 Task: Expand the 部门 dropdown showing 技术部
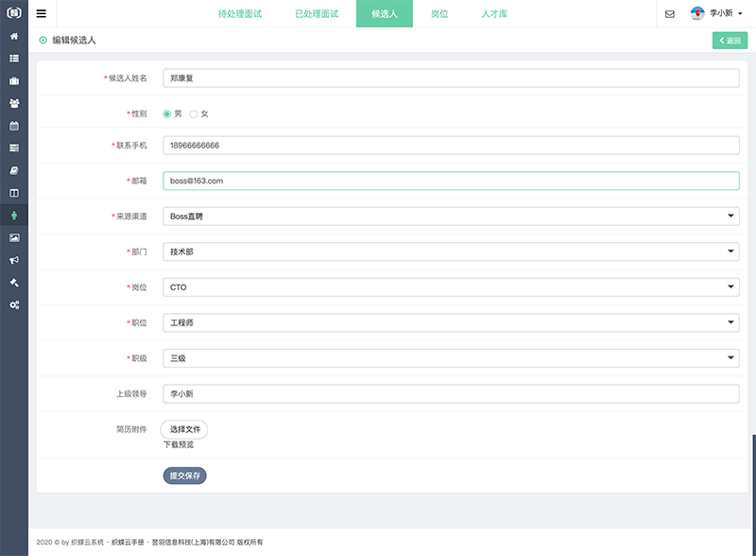(x=450, y=250)
